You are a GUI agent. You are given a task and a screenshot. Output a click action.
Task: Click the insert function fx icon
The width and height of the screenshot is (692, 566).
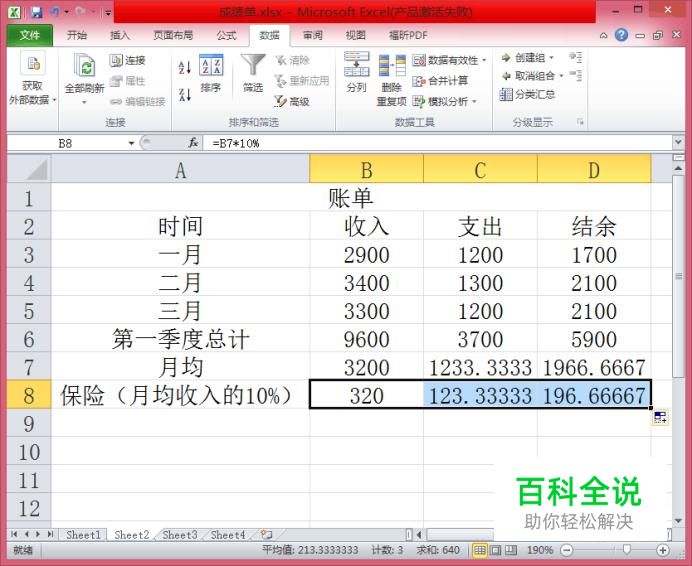[193, 143]
